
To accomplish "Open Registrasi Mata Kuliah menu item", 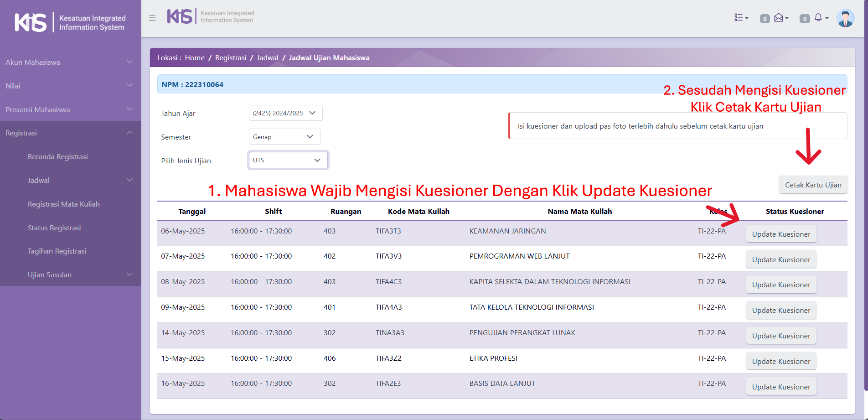I will tap(64, 204).
